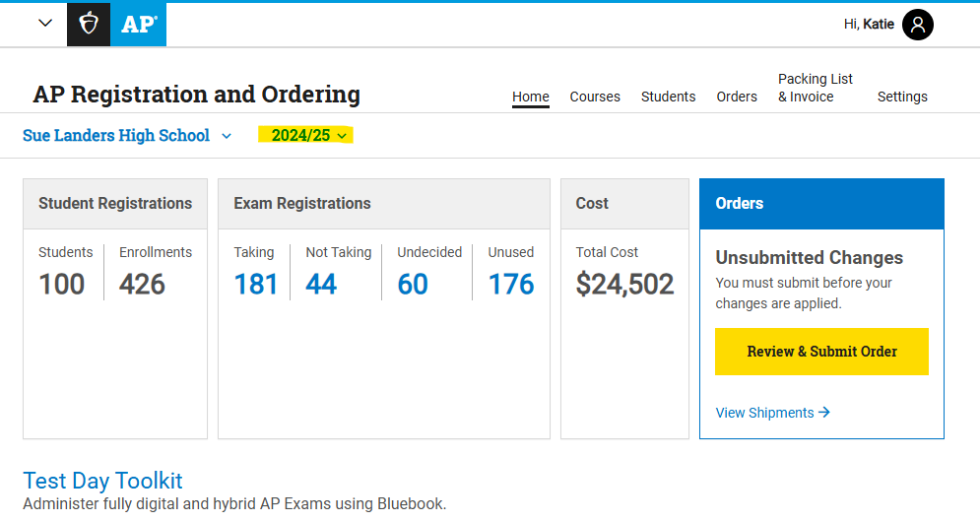Click the Taking count 181
Viewport: 980px width, 522px height.
[256, 285]
